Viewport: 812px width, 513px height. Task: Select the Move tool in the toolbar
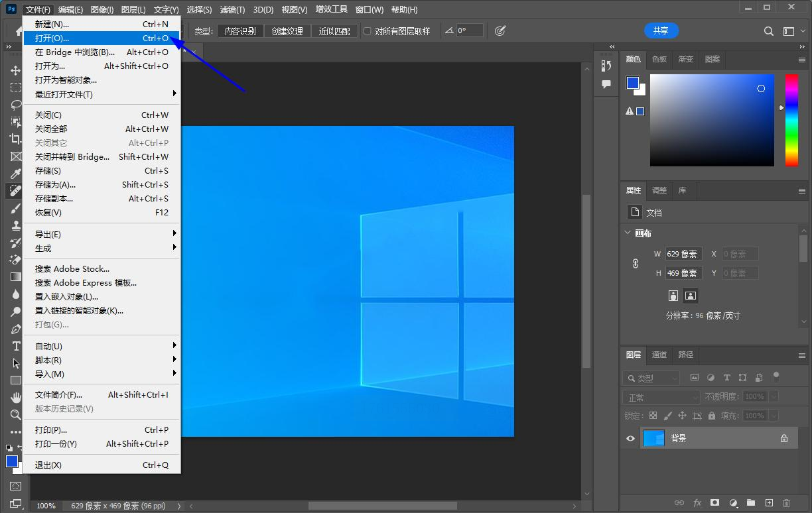pos(16,70)
